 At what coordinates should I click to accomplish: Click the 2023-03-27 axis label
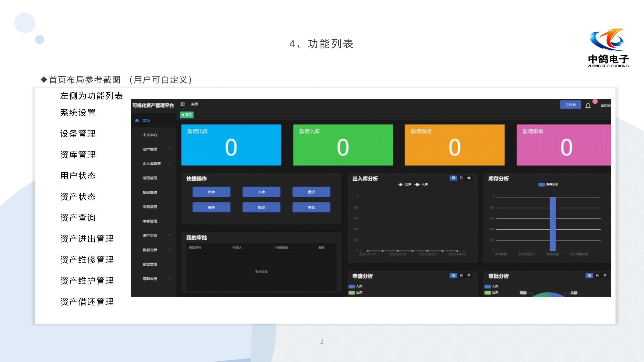click(x=368, y=254)
